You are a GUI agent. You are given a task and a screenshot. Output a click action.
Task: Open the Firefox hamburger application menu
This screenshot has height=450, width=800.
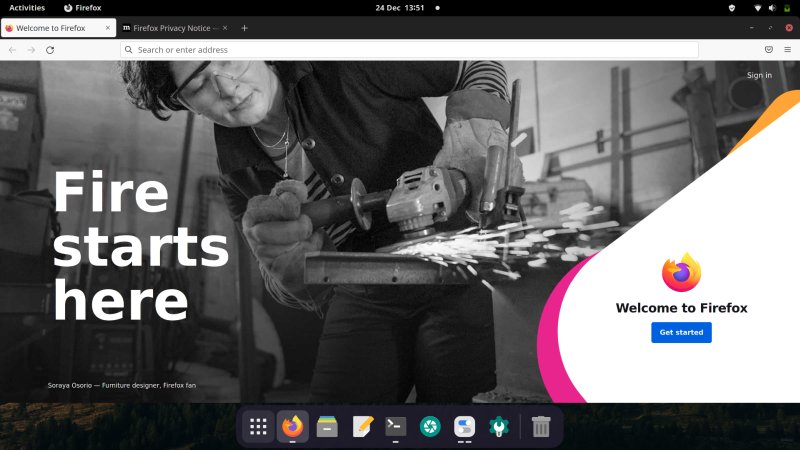pos(788,49)
